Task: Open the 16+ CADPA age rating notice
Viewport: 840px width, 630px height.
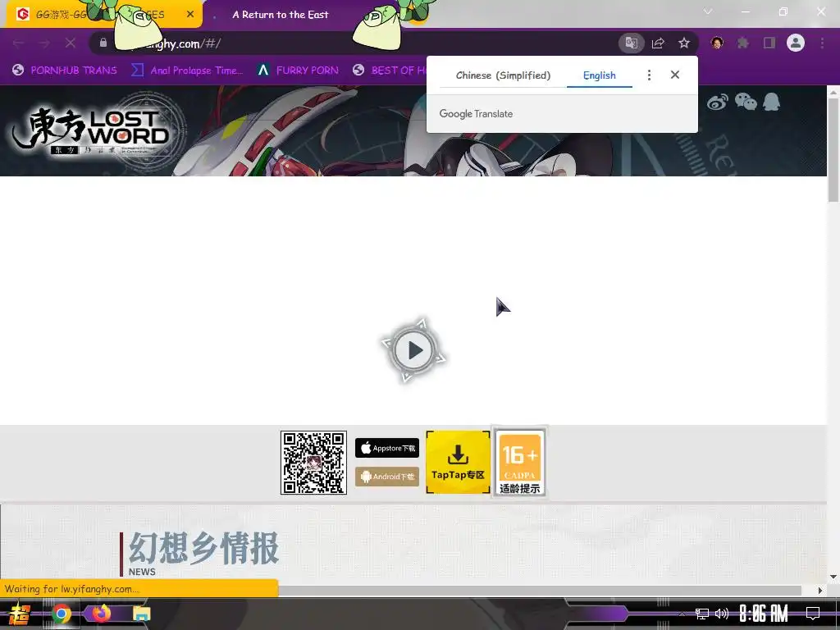Action: tap(519, 462)
